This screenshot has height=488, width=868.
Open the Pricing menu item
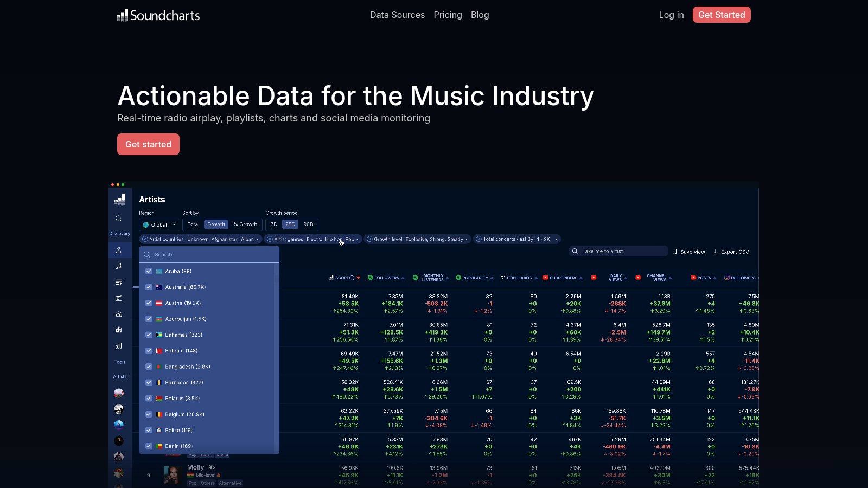[x=448, y=15]
